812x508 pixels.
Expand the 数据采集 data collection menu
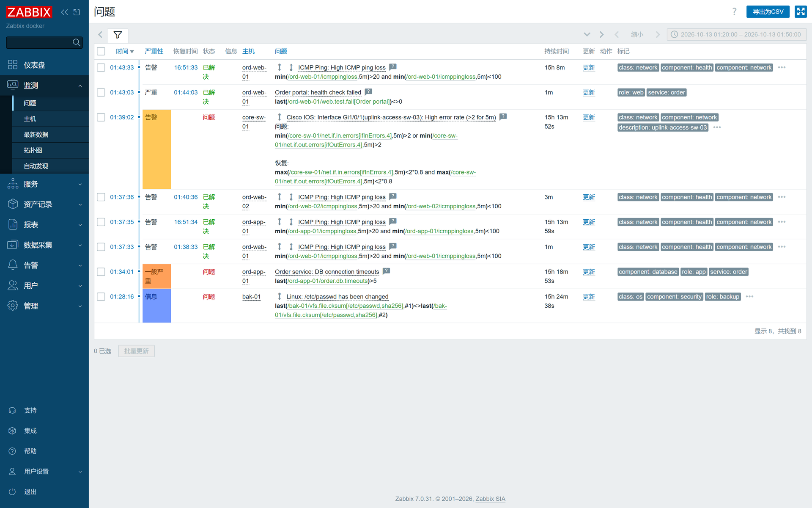(x=44, y=245)
